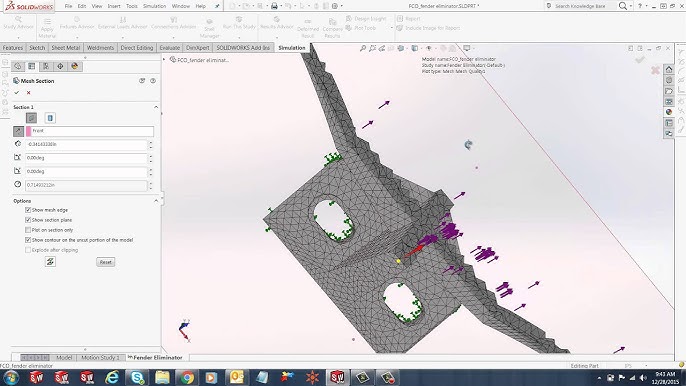Open the Simulation menu
This screenshot has width=686, height=386.
(154, 6)
